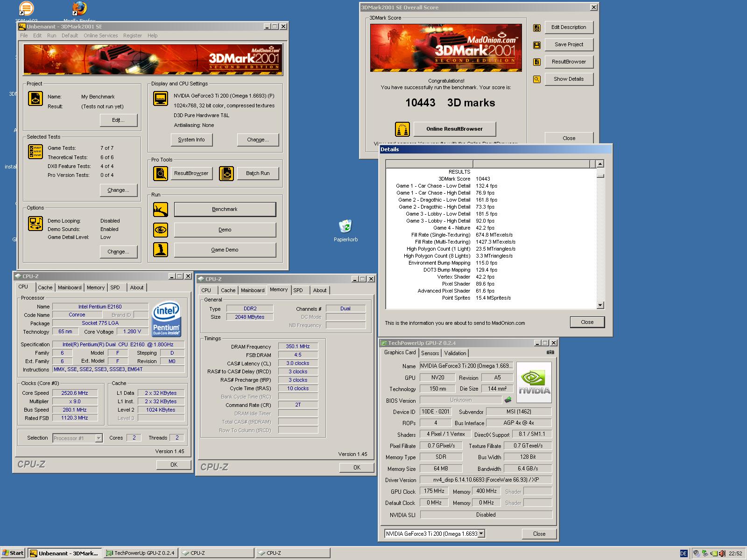Click the Batch Run icon
Image resolution: width=747 pixels, height=560 pixels.
[x=226, y=174]
